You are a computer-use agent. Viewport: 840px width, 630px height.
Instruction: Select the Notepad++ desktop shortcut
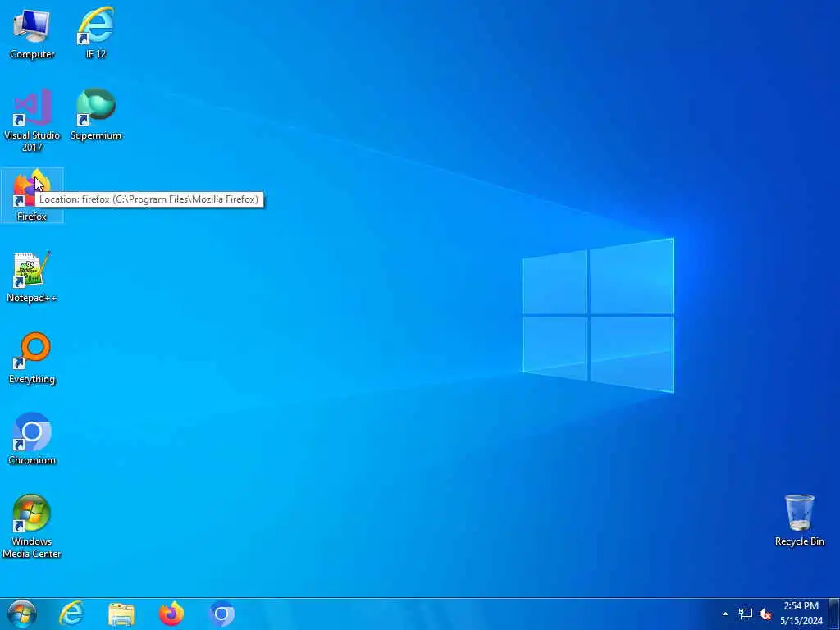click(32, 277)
